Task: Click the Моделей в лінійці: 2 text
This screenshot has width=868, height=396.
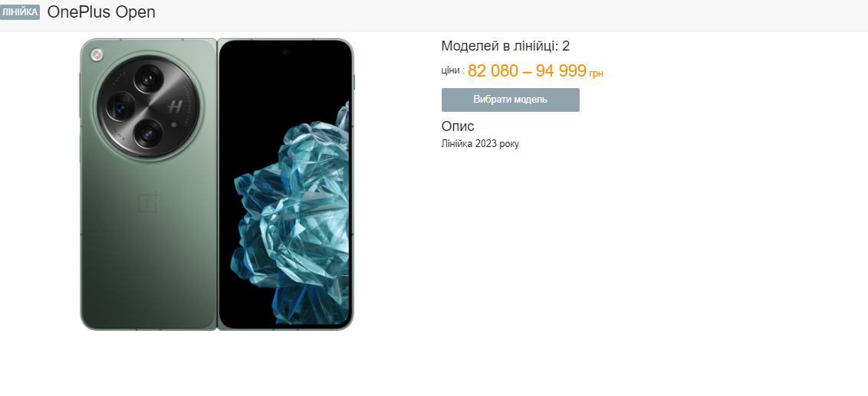Action: pos(505,46)
